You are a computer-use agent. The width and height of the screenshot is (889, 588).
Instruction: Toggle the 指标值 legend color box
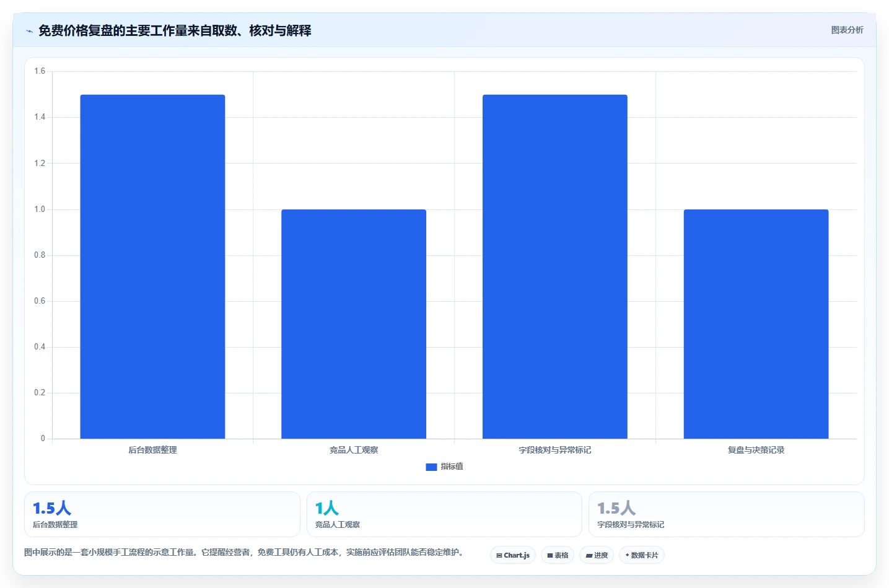pos(431,467)
